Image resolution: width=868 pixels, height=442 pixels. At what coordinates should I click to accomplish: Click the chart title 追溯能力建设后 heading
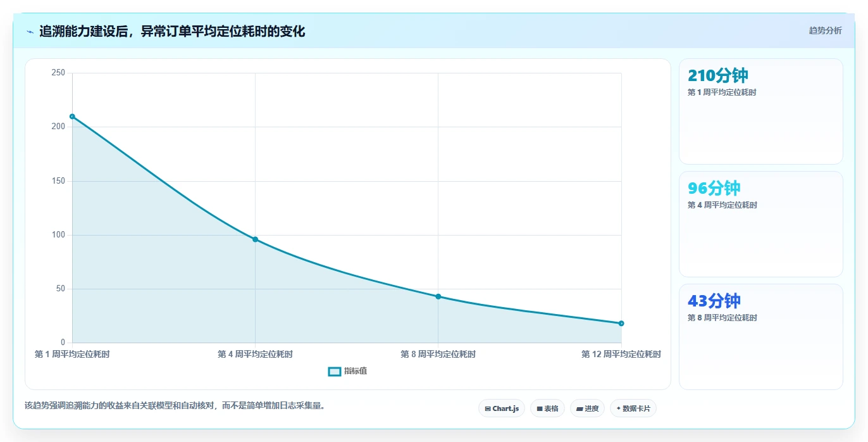172,31
